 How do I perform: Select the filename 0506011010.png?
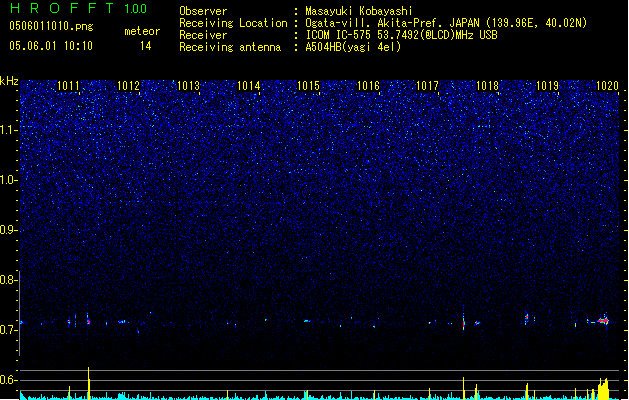coord(51,26)
